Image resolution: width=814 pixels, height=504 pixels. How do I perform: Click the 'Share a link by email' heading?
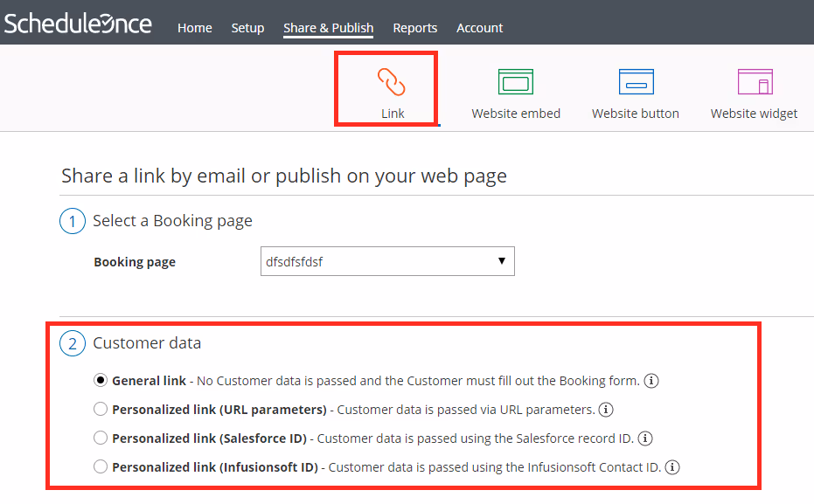click(x=284, y=176)
